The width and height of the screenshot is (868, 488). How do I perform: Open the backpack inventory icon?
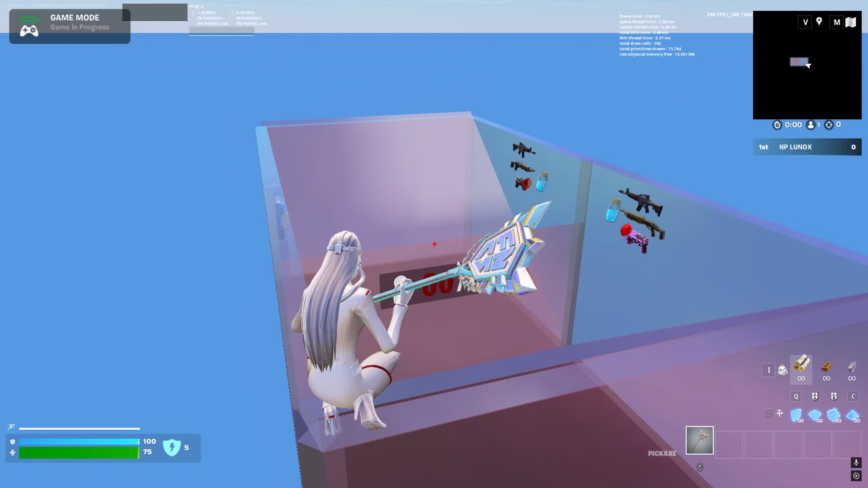click(783, 370)
